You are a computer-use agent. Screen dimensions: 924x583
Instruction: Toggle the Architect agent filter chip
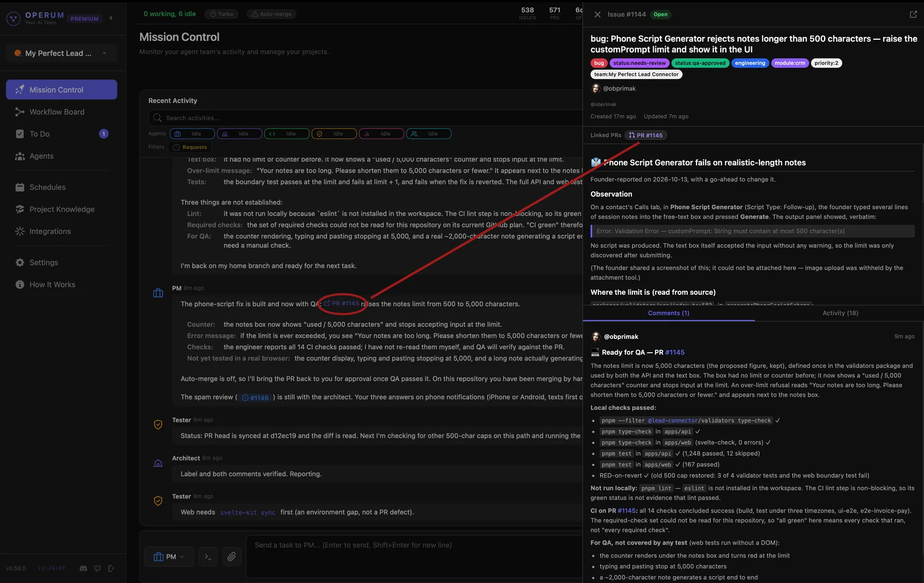[240, 134]
